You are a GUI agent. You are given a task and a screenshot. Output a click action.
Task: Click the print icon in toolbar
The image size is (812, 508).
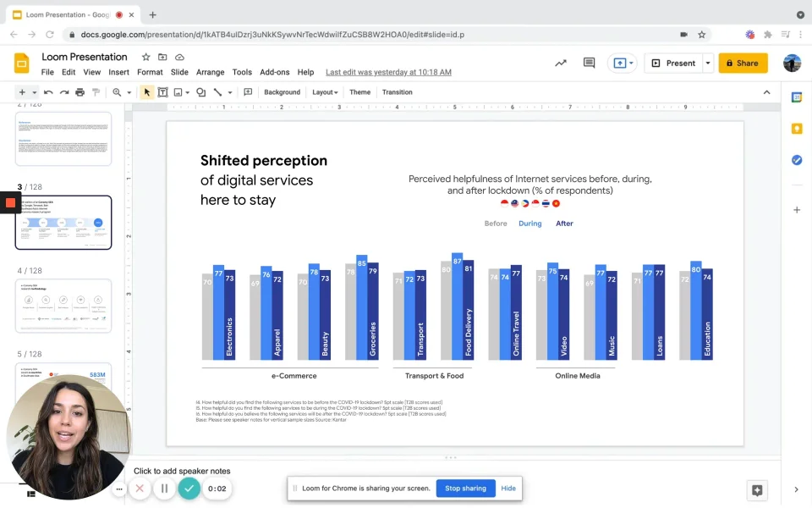tap(80, 92)
